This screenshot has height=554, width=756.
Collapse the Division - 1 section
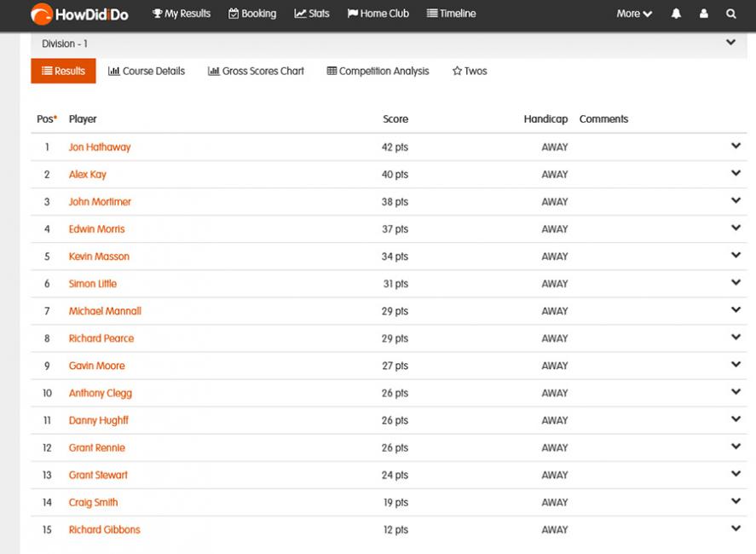731,43
